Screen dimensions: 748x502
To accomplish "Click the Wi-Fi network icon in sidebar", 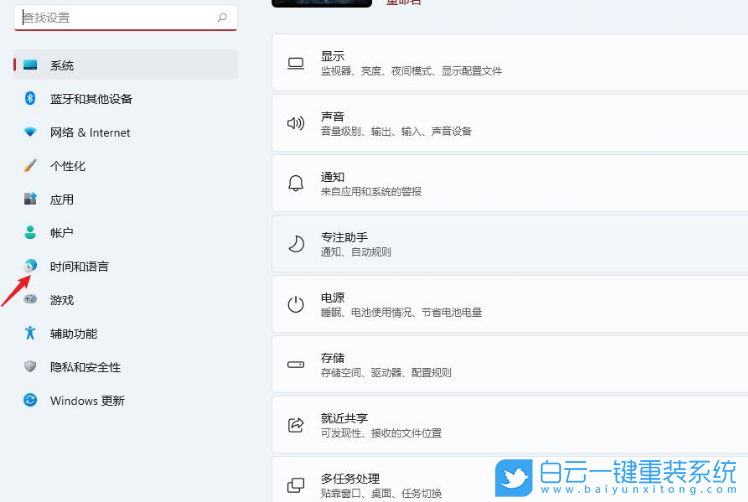I will (30, 132).
